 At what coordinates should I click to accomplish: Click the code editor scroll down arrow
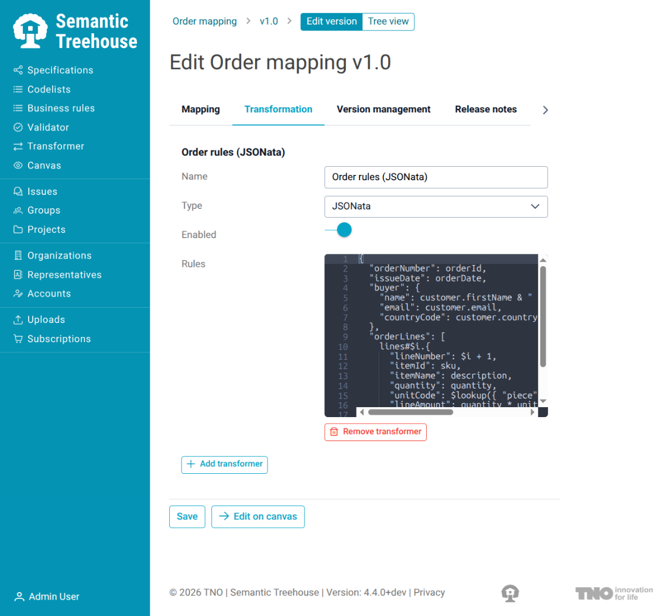pos(543,401)
